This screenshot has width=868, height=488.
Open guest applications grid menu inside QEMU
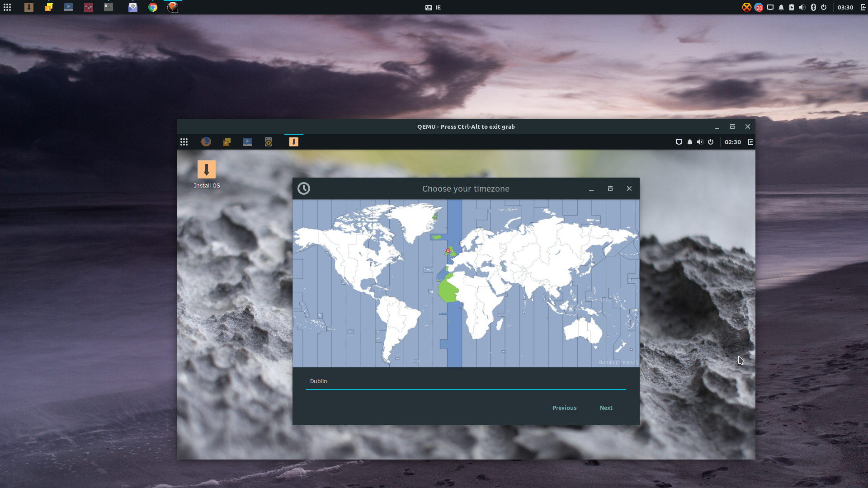coord(184,142)
